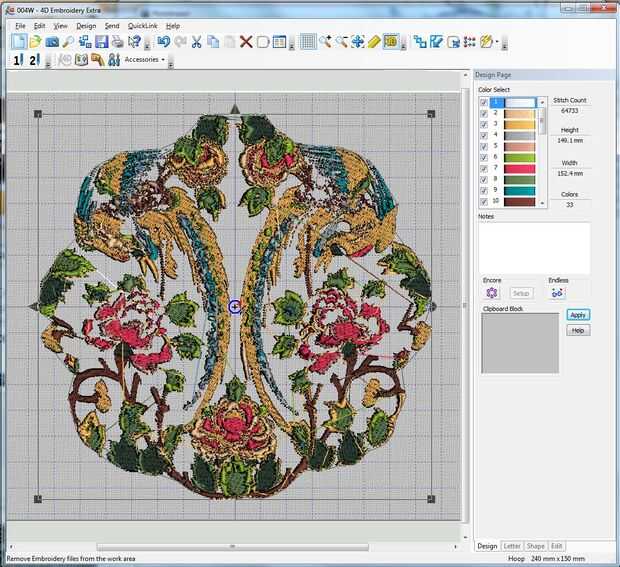Toggle checkbox for color 6
Viewport: 620px width, 567px height.
pos(484,157)
